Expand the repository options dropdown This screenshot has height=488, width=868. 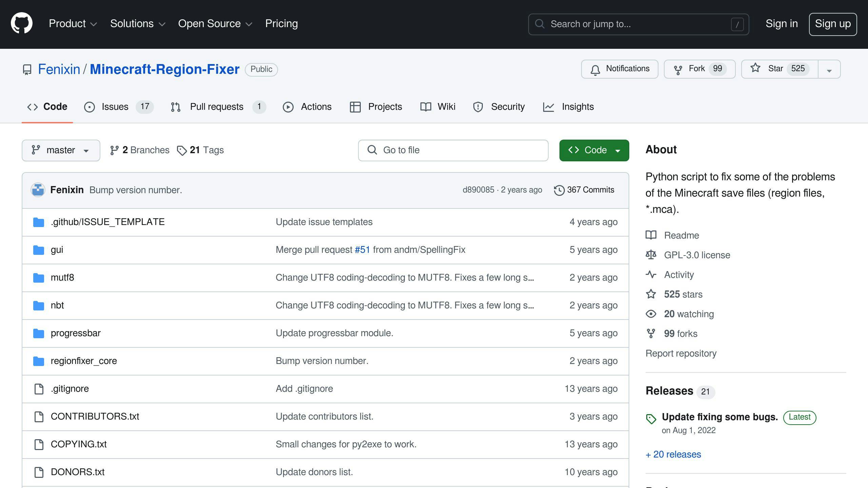tap(829, 68)
